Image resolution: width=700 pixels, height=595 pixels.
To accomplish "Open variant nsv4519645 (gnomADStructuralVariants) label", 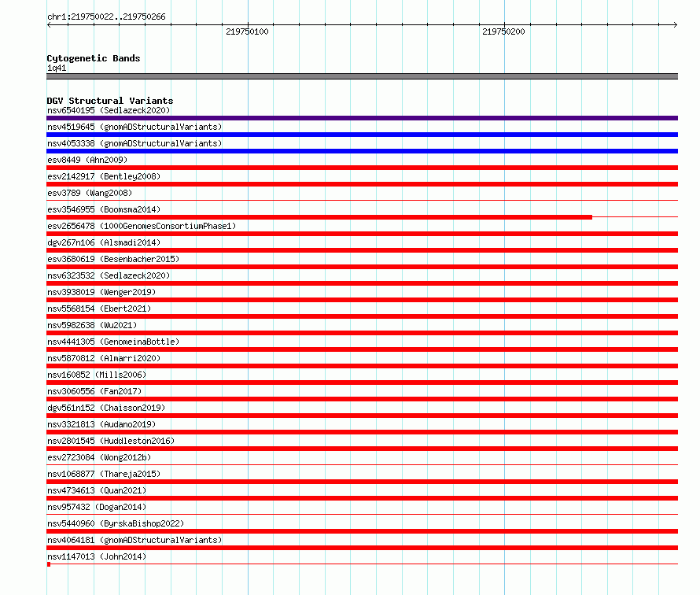I will [134, 127].
